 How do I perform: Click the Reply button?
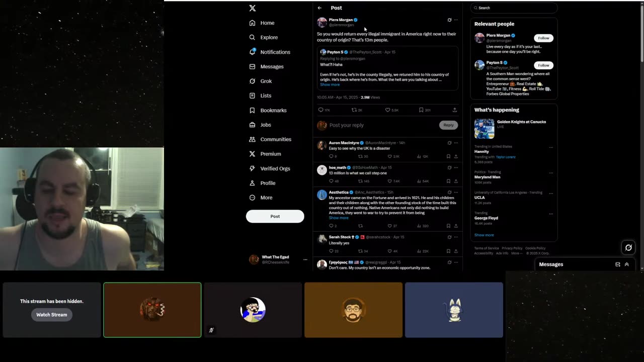coord(448,125)
